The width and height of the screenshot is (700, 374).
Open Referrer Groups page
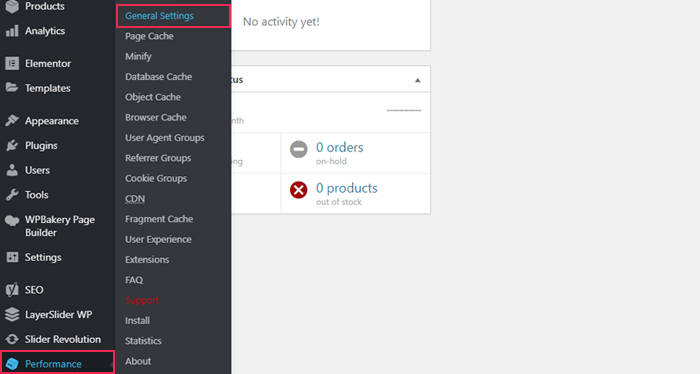(x=158, y=158)
